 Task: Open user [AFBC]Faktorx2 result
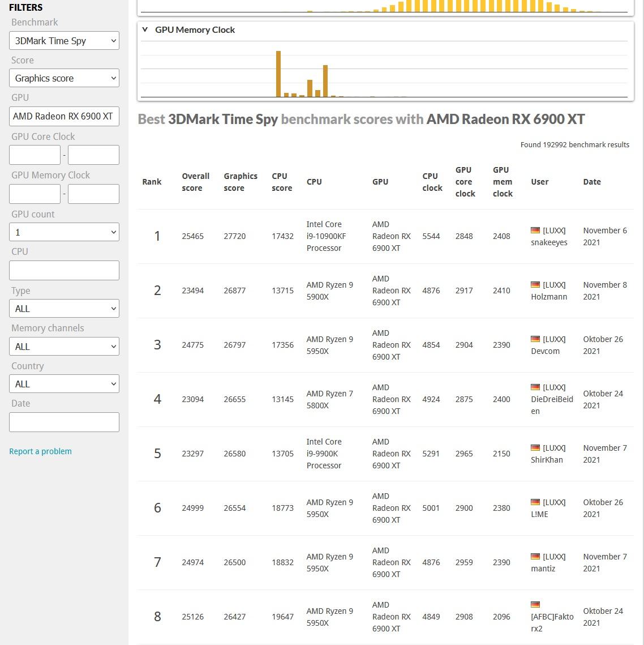(x=552, y=622)
